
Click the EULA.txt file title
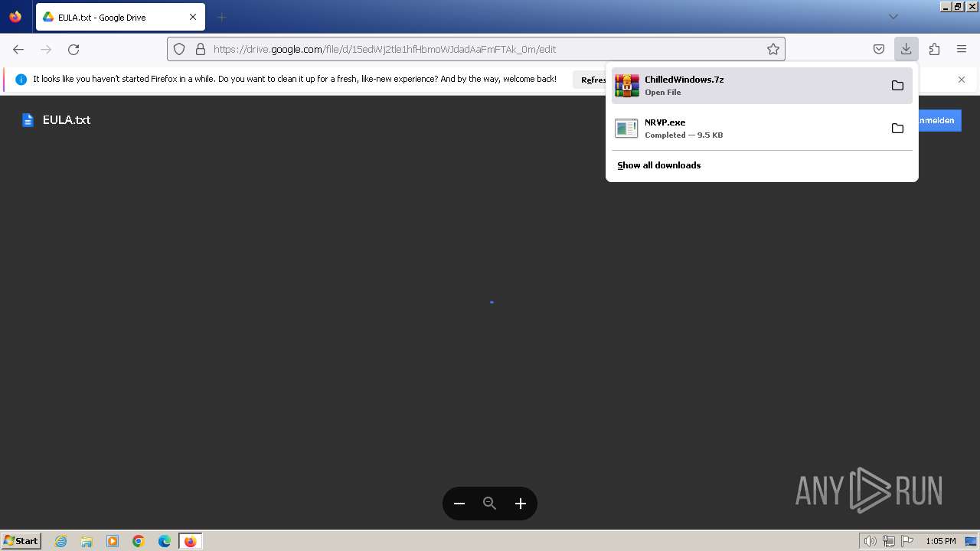(67, 120)
